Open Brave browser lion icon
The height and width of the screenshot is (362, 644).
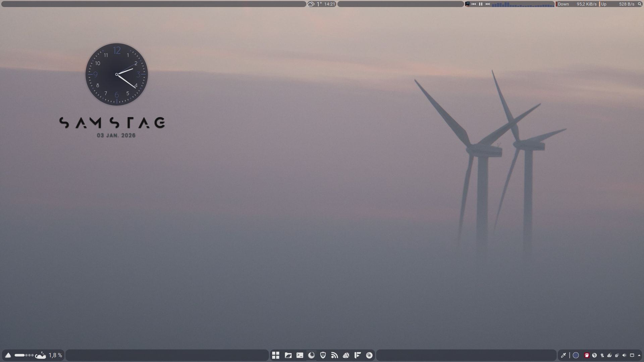[323, 355]
